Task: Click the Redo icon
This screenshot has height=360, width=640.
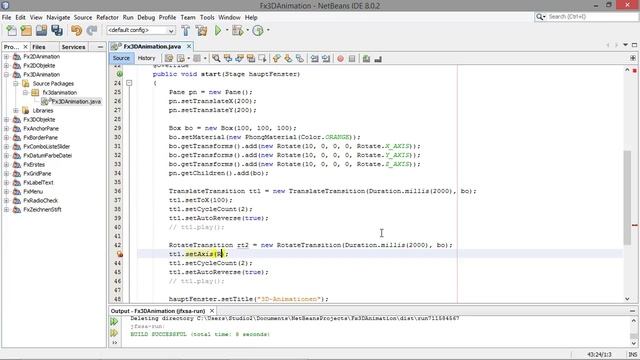Action: click(92, 30)
